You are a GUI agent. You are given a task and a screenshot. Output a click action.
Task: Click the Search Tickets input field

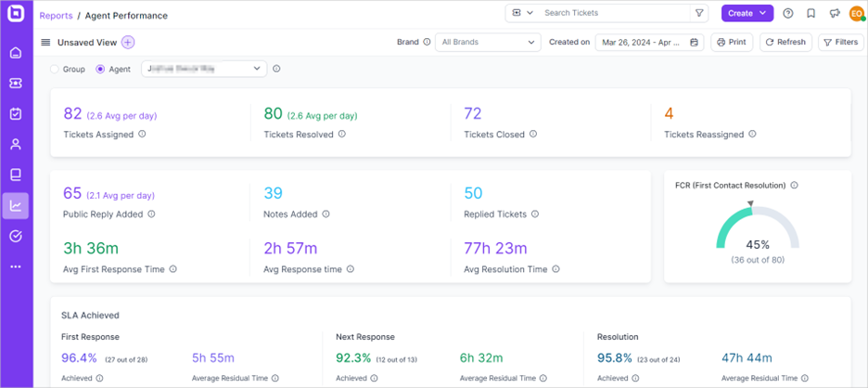click(x=615, y=13)
